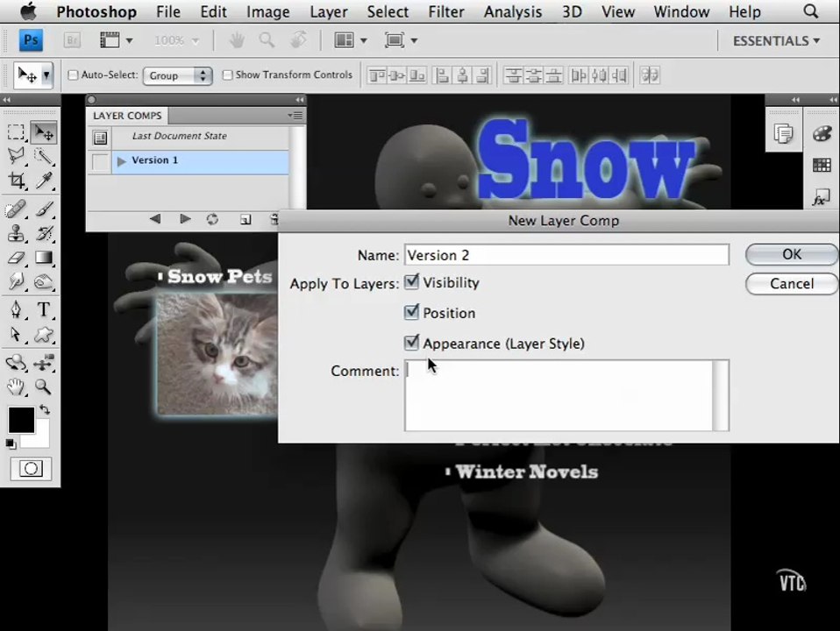Viewport: 840px width, 631px height.
Task: Switch to the LAYER COMPS tab
Action: coord(127,116)
